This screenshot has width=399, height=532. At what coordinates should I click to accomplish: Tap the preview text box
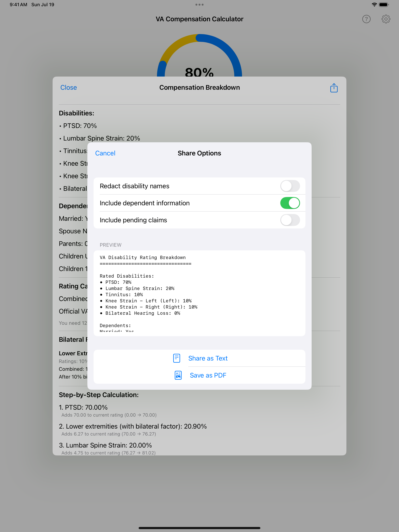tap(199, 293)
